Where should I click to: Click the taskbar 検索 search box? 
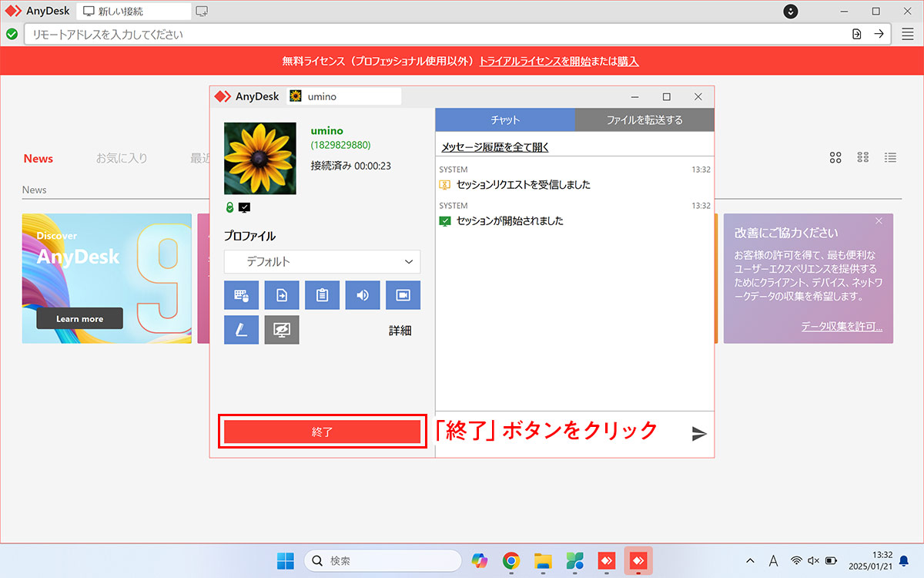[x=383, y=560]
